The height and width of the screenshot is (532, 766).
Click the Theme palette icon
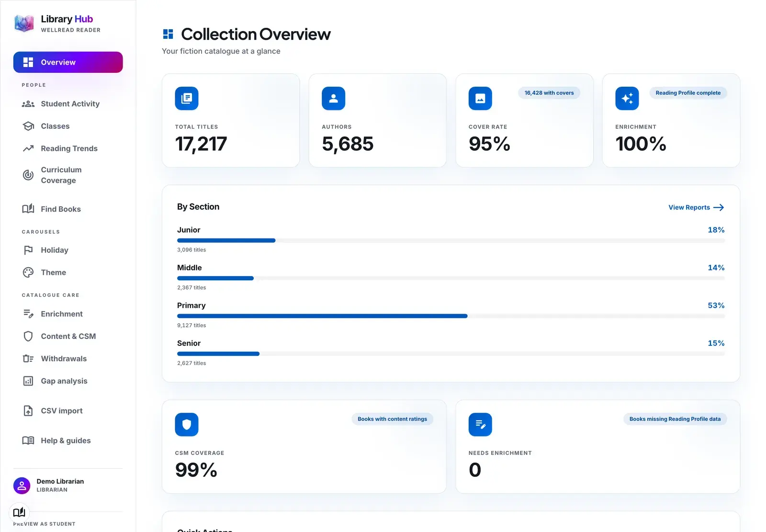28,272
